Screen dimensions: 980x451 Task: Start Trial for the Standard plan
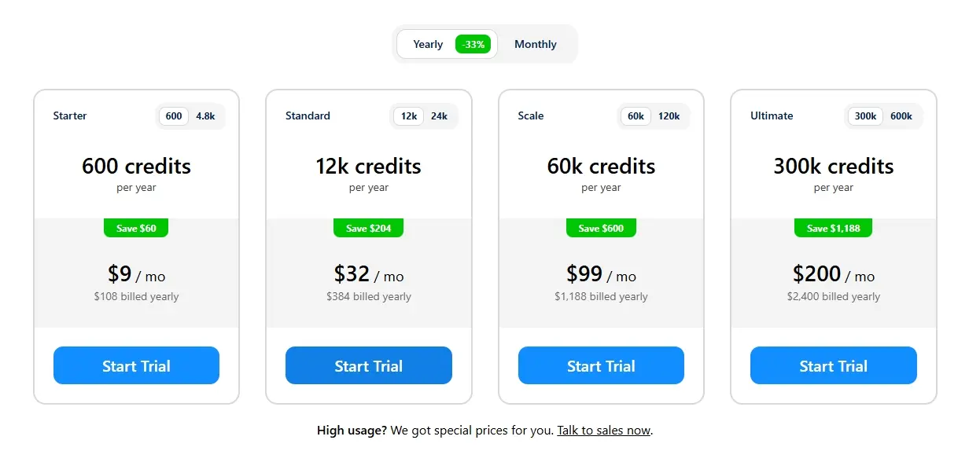368,366
